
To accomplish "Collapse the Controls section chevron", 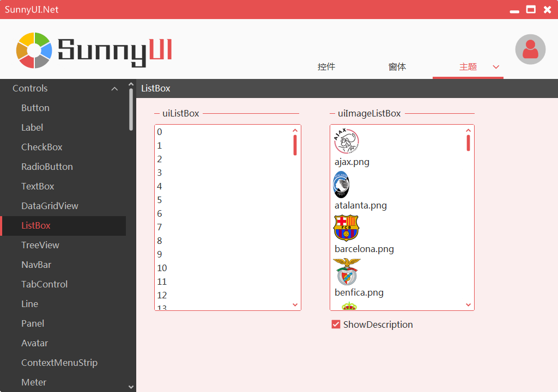I will click(114, 89).
